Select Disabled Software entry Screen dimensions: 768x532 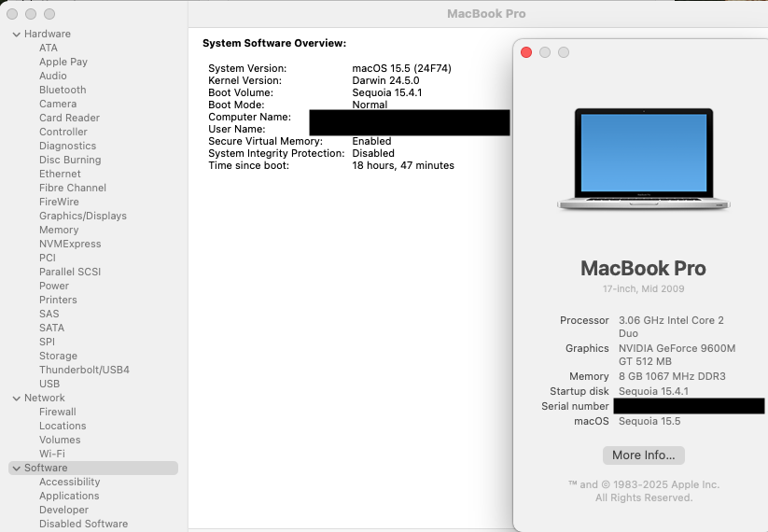83,525
